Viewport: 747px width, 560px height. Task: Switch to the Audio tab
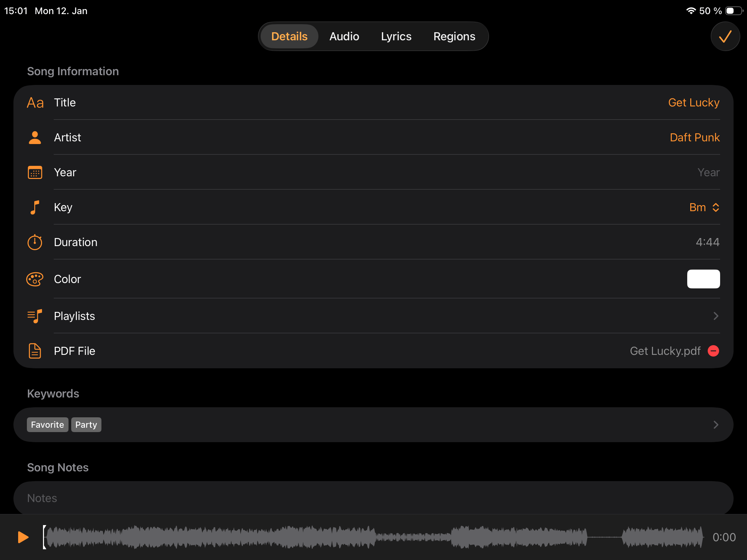point(344,36)
